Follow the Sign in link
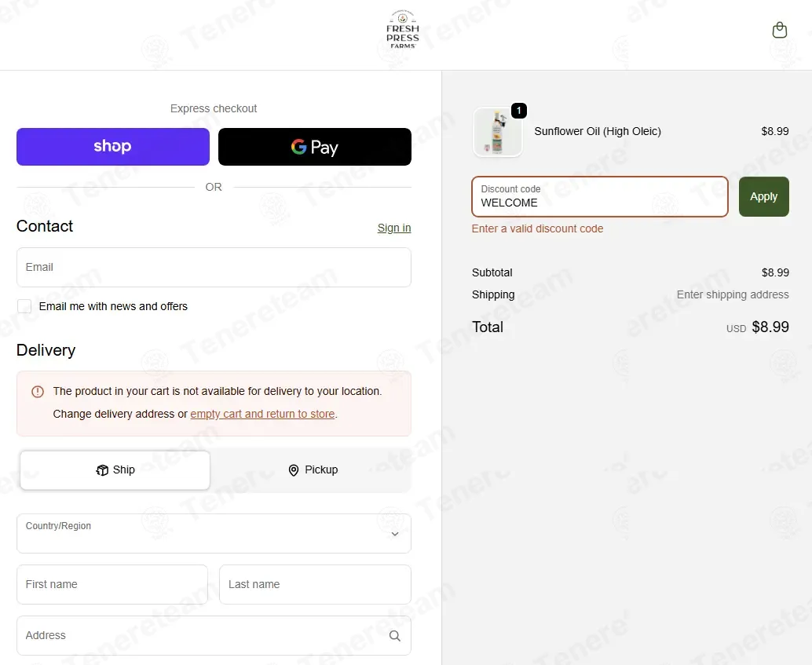This screenshot has height=665, width=812. click(394, 228)
